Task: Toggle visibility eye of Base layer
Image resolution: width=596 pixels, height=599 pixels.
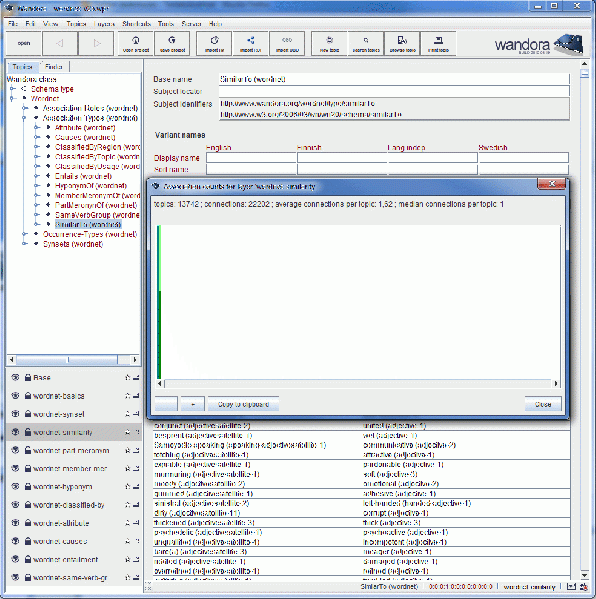Action: click(15, 377)
